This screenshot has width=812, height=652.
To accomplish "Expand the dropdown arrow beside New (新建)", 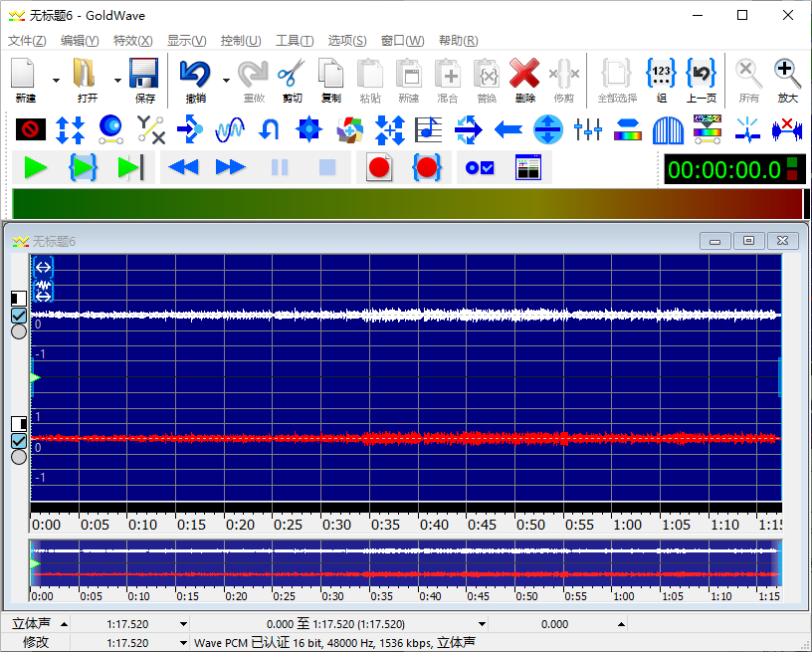I will 56,81.
